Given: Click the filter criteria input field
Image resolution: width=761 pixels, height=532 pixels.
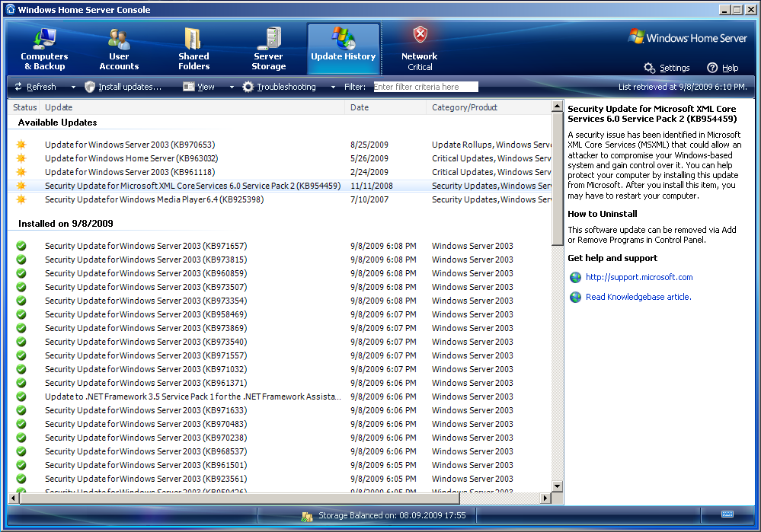Looking at the screenshot, I should (426, 87).
